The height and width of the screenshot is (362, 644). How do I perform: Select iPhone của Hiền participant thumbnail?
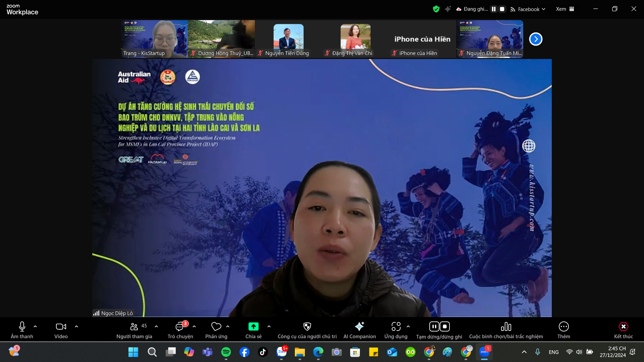(x=423, y=39)
